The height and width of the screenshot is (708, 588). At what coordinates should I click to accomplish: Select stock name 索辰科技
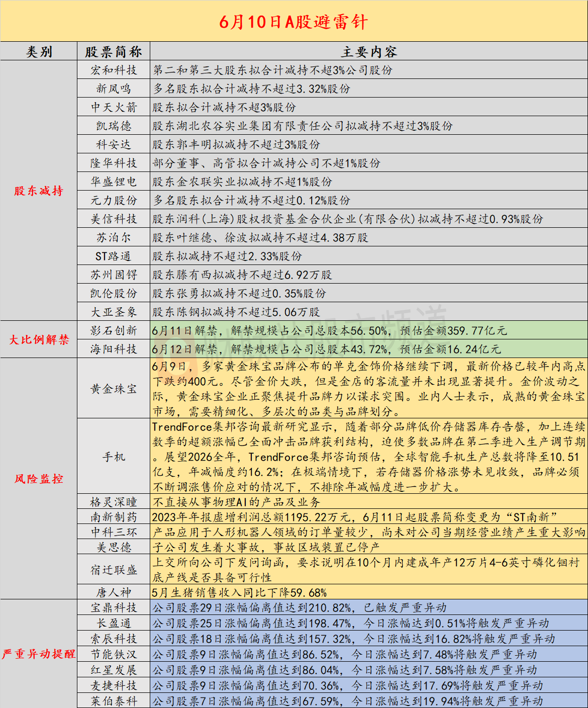[x=114, y=639]
